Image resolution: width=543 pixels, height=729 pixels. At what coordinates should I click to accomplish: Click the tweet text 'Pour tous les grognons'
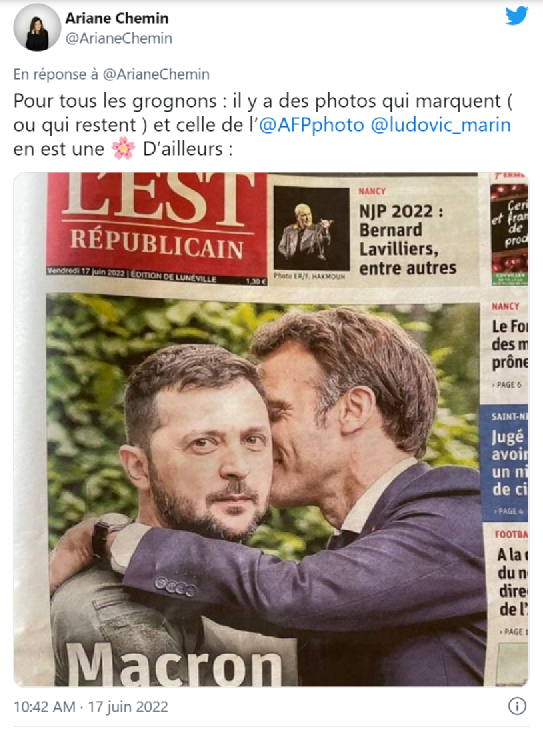pos(115,101)
